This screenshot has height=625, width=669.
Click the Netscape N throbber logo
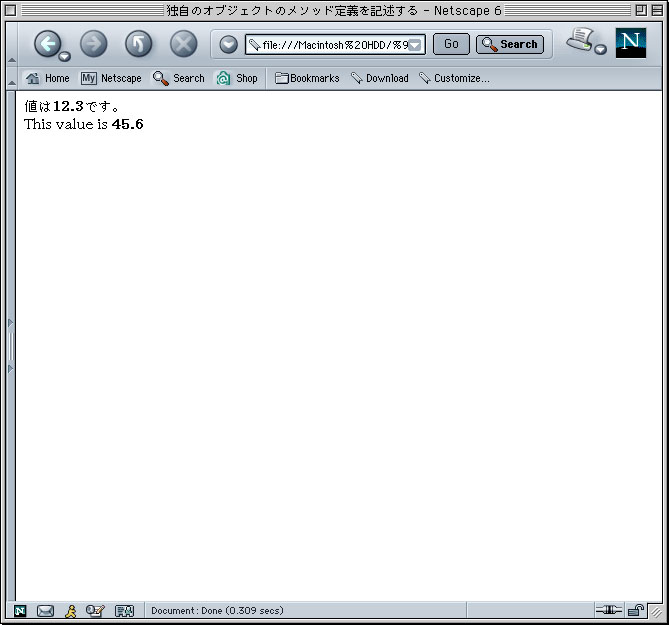click(631, 43)
